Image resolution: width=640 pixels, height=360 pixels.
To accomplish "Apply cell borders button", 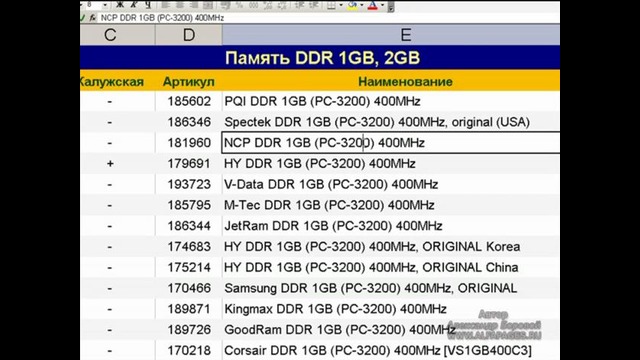I will pos(331,4).
